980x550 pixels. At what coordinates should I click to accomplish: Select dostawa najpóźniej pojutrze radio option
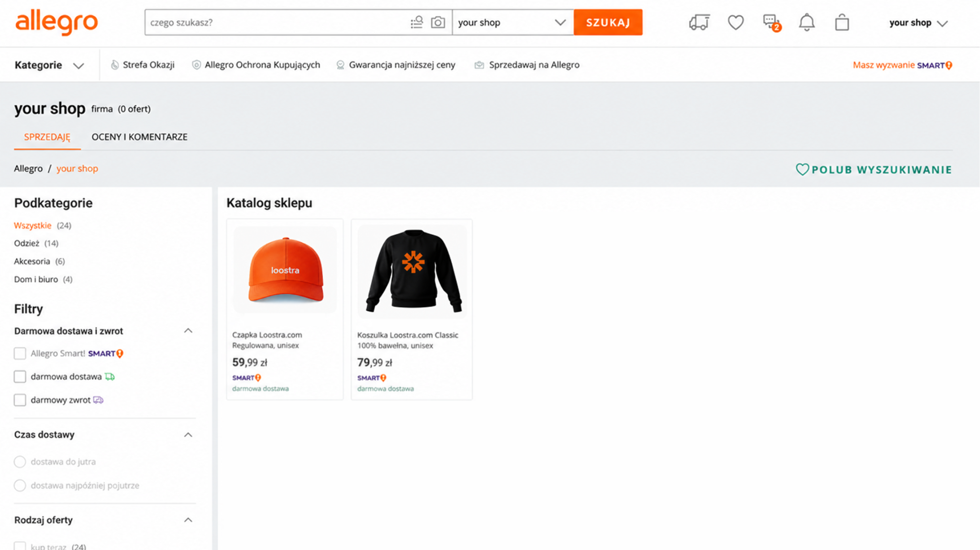coord(20,485)
